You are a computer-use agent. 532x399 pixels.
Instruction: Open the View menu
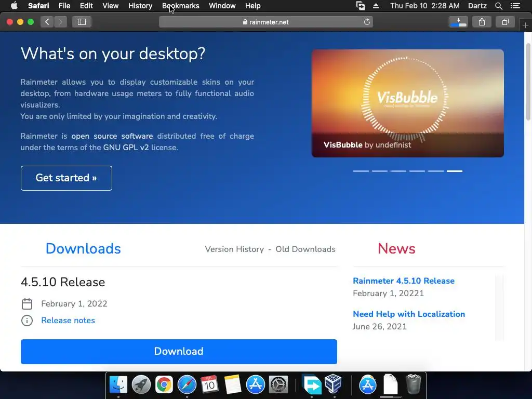(x=110, y=6)
